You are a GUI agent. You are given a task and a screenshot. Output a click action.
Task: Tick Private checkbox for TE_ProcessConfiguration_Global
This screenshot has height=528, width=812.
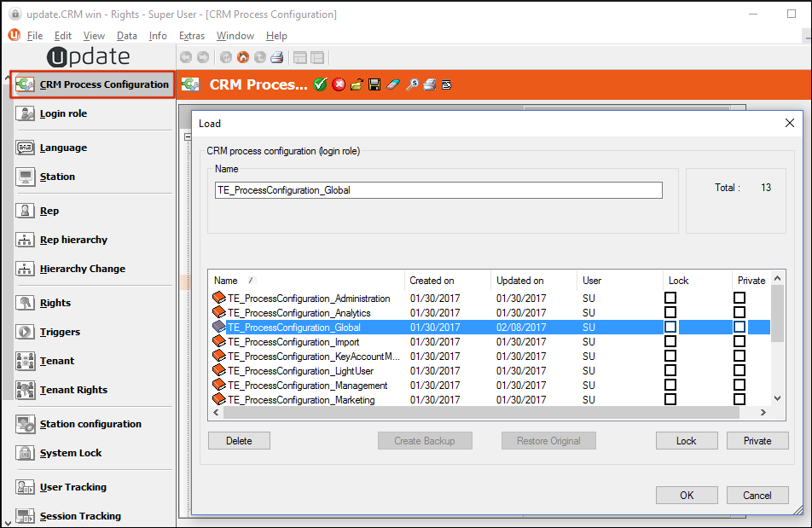739,327
